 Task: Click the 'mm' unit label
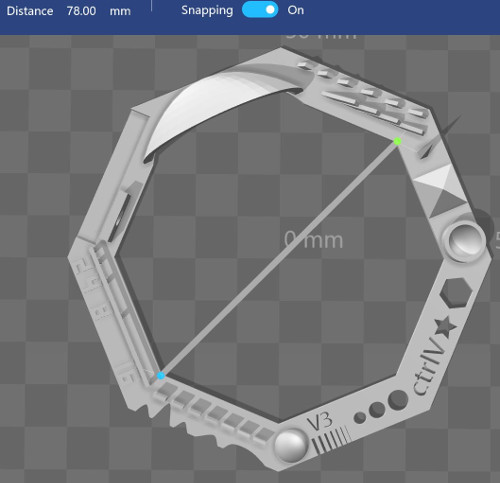(120, 11)
